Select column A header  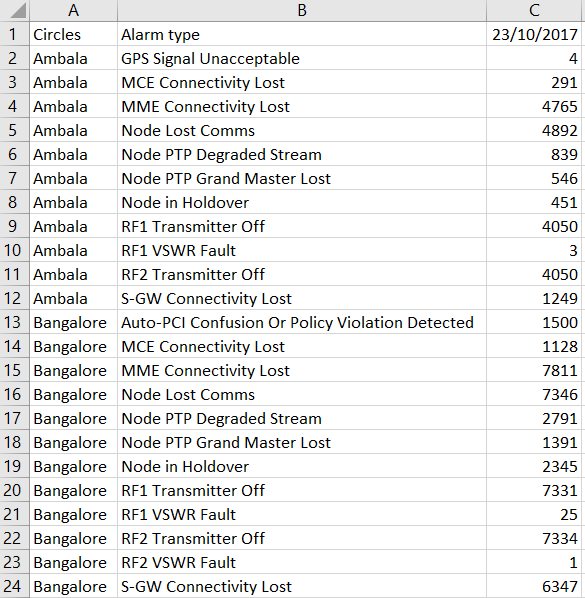74,10
